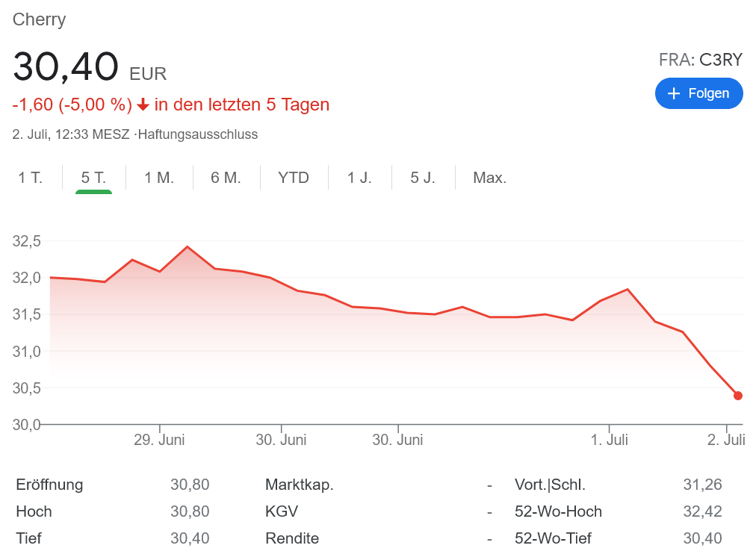
Task: Click the Marktkap. stat label
Action: [x=300, y=485]
